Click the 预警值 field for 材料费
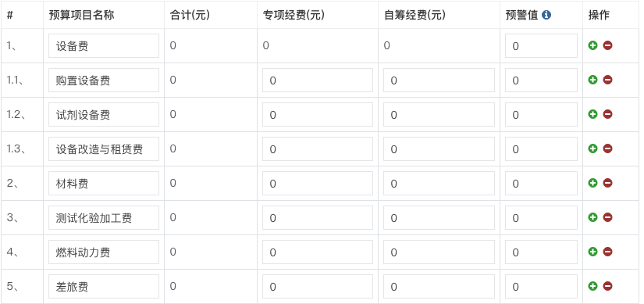This screenshot has height=304, width=644. pyautogui.click(x=541, y=184)
